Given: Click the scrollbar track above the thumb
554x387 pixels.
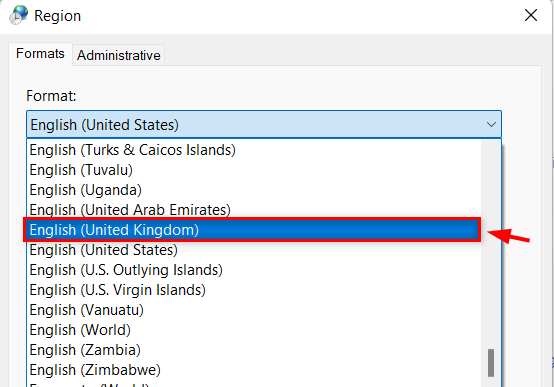Looking at the screenshot, I should pyautogui.click(x=491, y=244).
